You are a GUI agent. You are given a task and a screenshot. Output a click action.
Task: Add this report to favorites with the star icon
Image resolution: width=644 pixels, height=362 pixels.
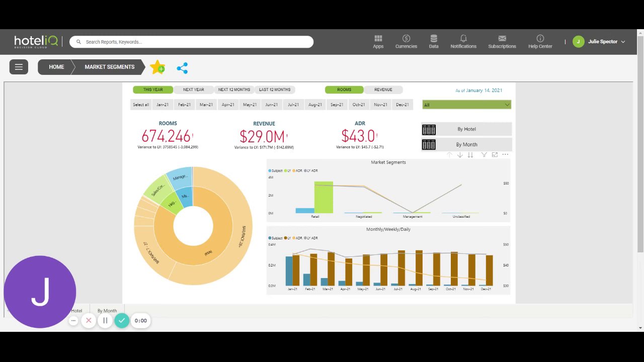click(x=157, y=67)
